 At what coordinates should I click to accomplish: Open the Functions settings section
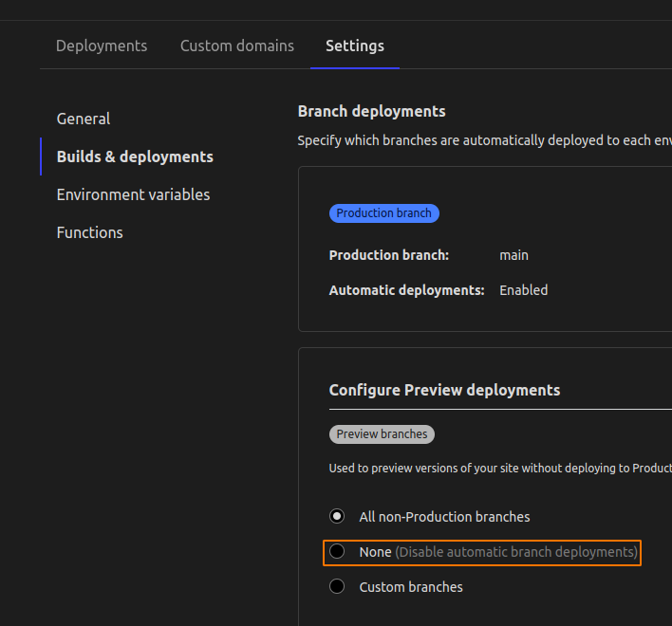89,232
